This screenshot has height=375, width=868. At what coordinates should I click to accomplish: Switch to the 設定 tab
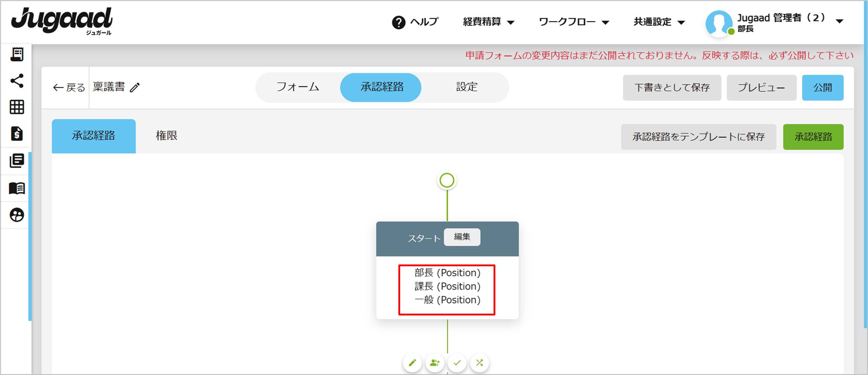466,87
